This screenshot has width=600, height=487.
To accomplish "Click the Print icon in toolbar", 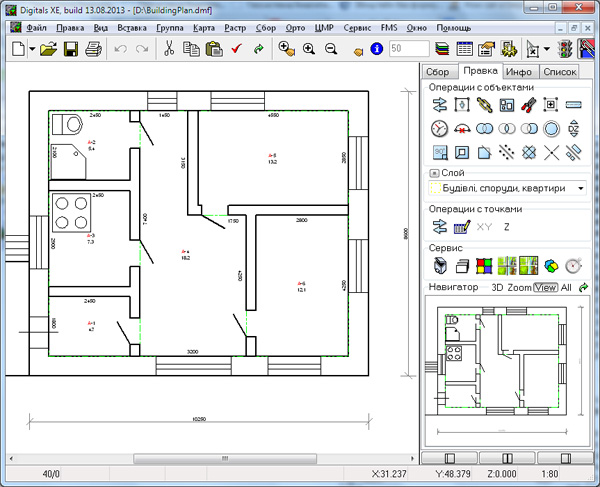I will pyautogui.click(x=93, y=48).
